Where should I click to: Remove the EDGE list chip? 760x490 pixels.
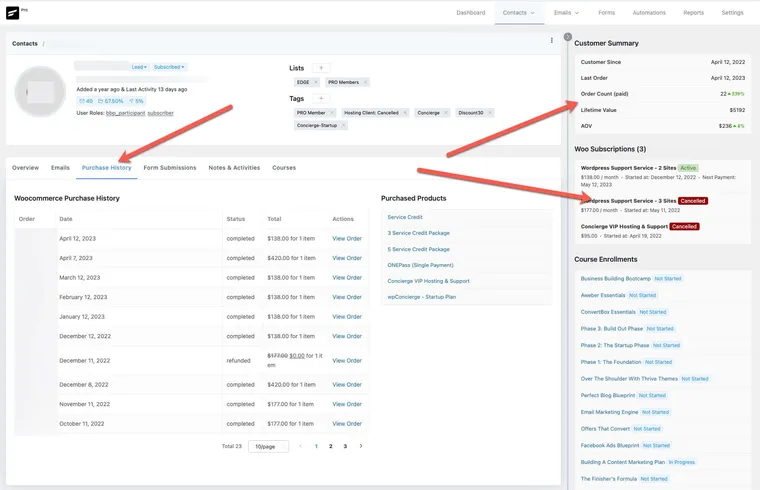(x=316, y=82)
